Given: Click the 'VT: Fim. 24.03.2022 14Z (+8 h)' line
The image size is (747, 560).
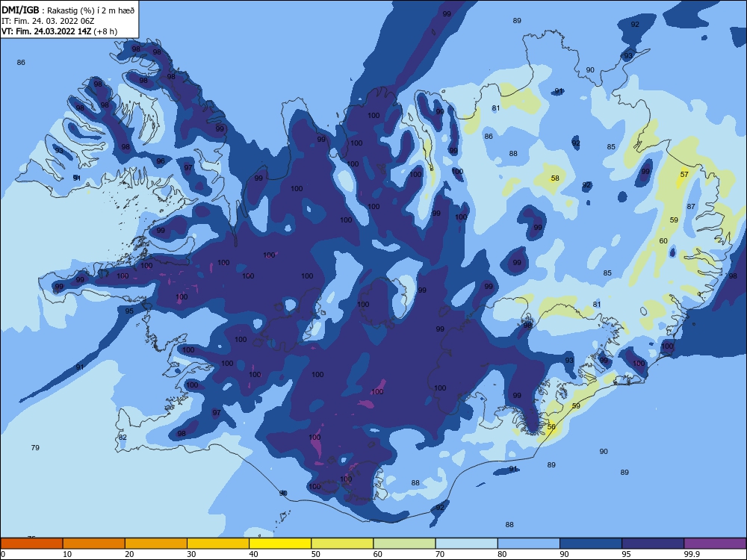Looking at the screenshot, I should pos(60,31).
